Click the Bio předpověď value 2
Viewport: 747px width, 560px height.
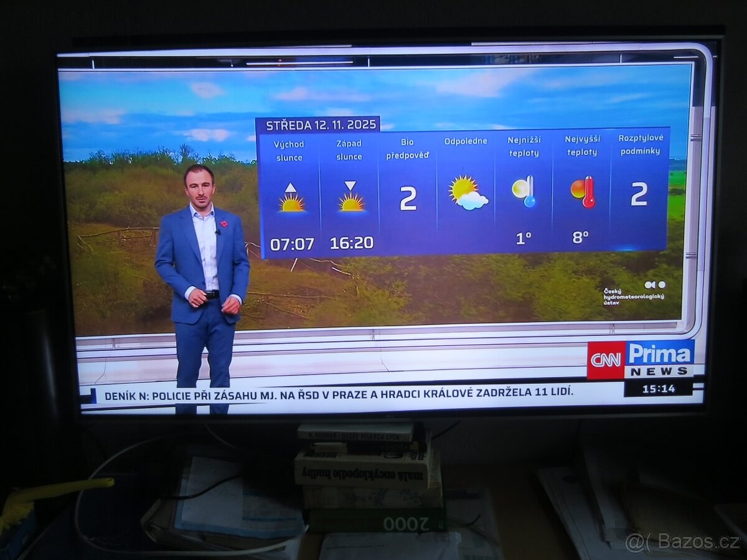pyautogui.click(x=408, y=198)
